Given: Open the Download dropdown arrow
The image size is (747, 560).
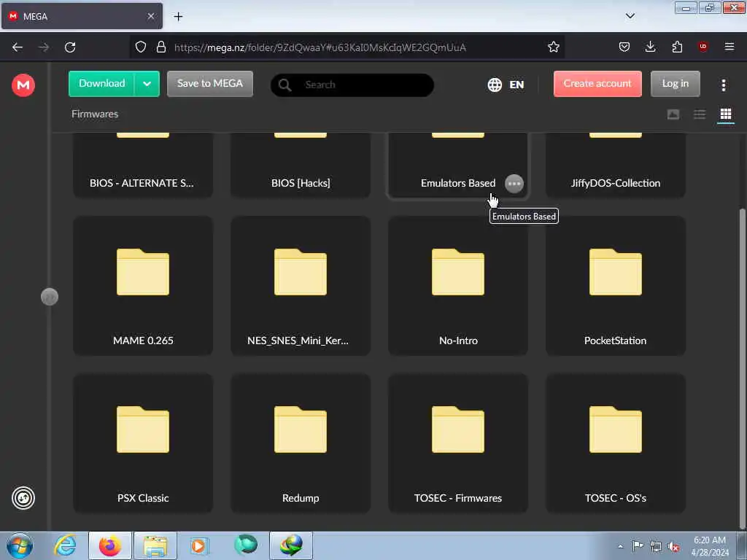Looking at the screenshot, I should (147, 84).
